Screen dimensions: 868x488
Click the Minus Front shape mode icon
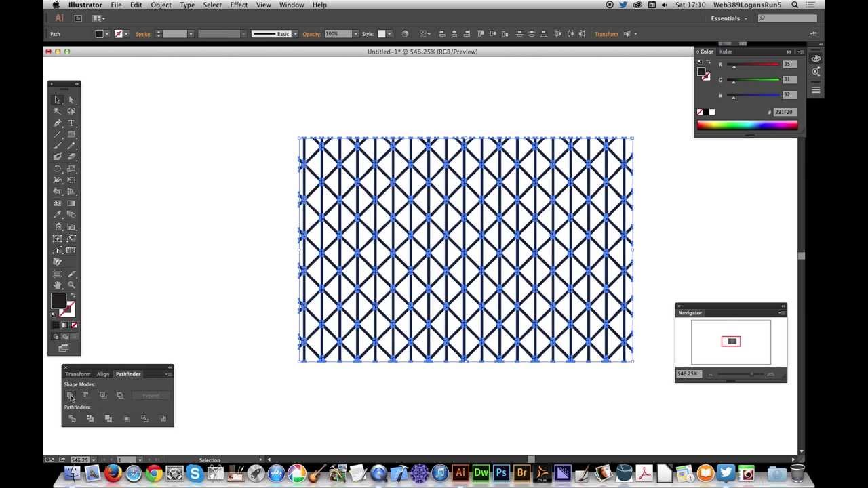click(86, 395)
